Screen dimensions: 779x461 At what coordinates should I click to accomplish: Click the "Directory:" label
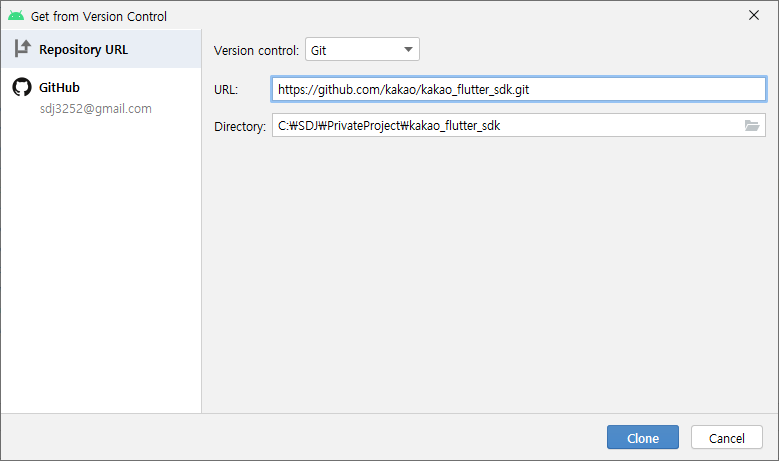pos(240,127)
